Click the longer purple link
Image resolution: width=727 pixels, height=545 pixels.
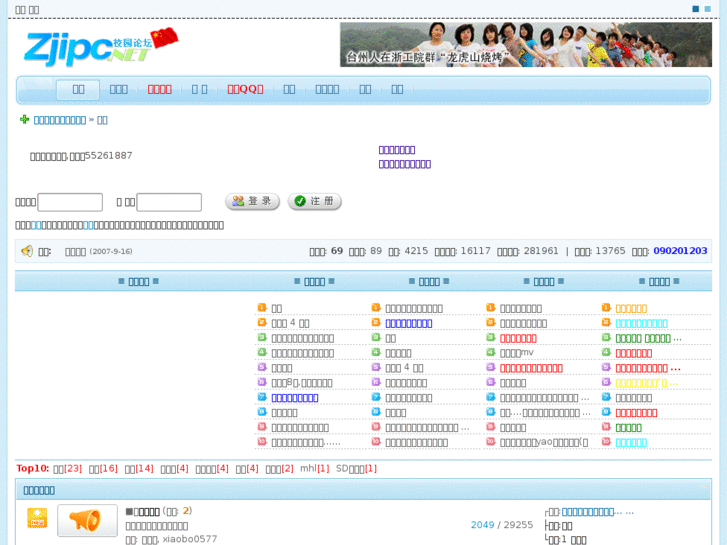click(405, 164)
